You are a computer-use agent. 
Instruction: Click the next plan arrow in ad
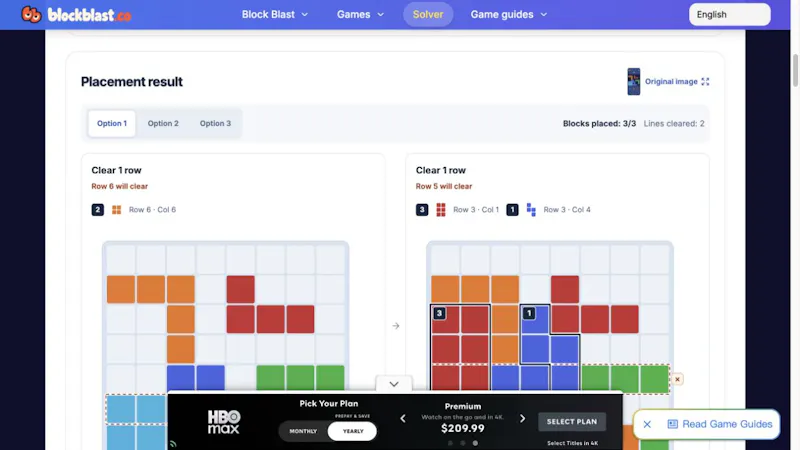click(x=522, y=419)
